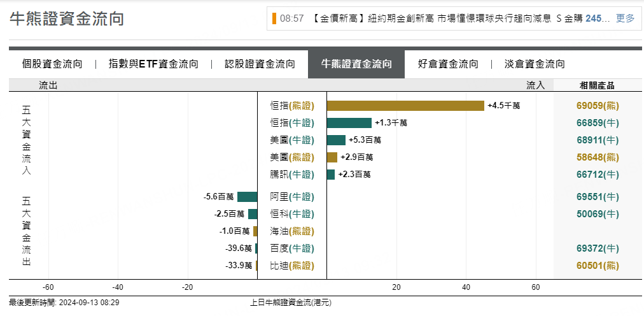Click the 最後更新時間 timestamp text
Image resolution: width=644 pixels, height=316 pixels.
(64, 303)
